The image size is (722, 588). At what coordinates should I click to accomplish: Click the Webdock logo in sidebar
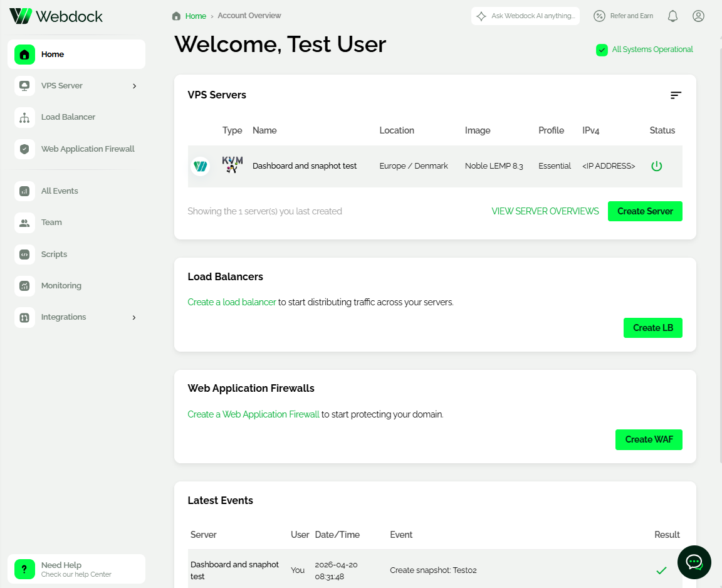point(56,16)
